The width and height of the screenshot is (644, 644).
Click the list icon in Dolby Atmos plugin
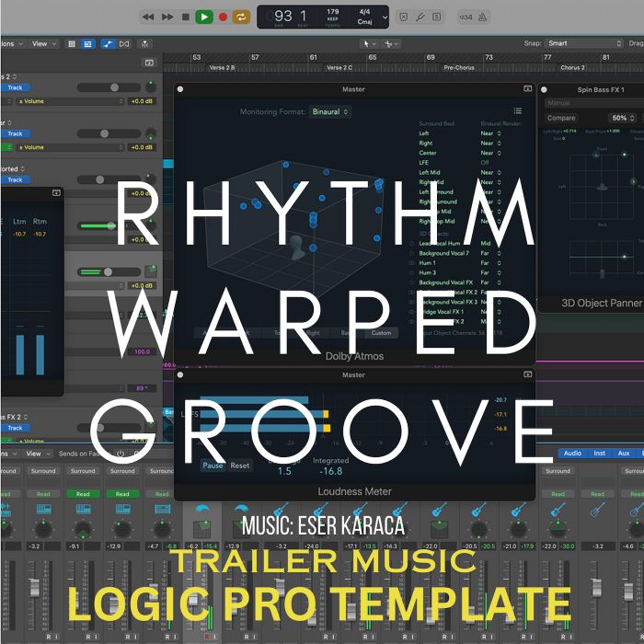tap(517, 111)
